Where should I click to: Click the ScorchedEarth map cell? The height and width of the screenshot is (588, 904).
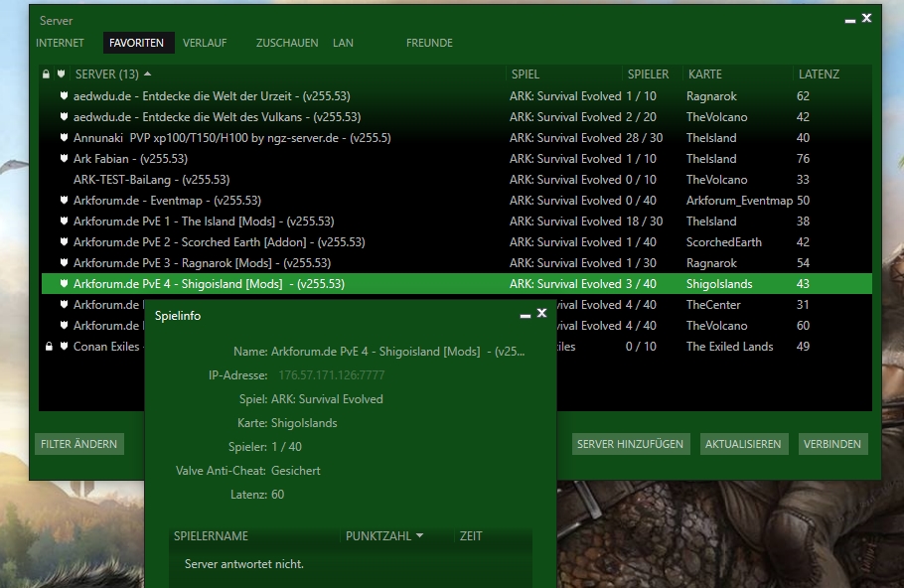723,241
